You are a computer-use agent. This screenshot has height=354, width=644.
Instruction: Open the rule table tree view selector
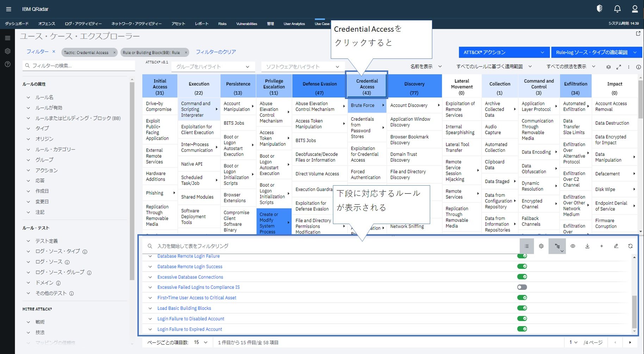[557, 246]
